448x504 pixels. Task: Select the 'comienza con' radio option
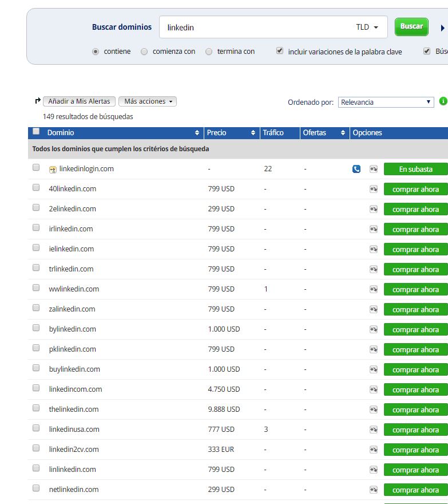(144, 52)
